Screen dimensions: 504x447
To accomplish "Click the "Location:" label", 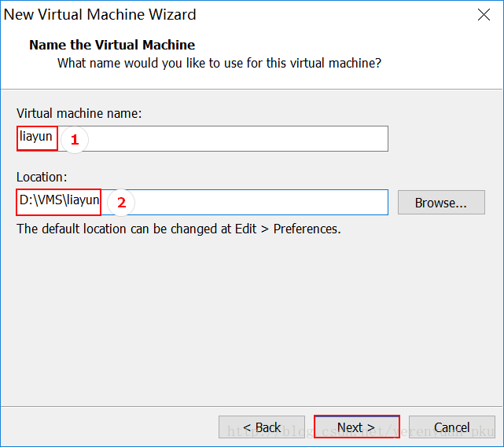I will (42, 177).
